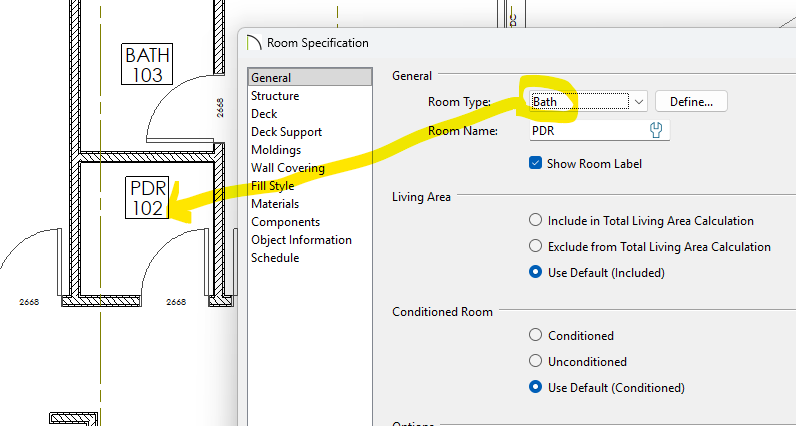Open the Room Type dropdown

pos(639,101)
